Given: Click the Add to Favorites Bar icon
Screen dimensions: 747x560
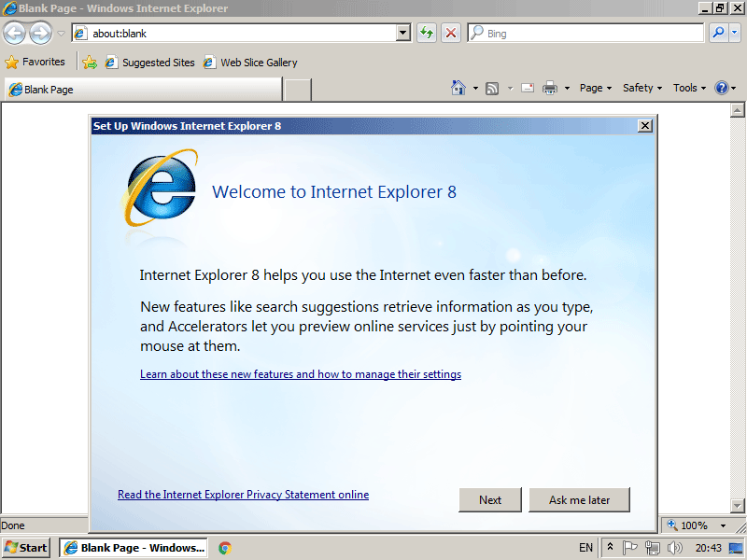Looking at the screenshot, I should (90, 63).
